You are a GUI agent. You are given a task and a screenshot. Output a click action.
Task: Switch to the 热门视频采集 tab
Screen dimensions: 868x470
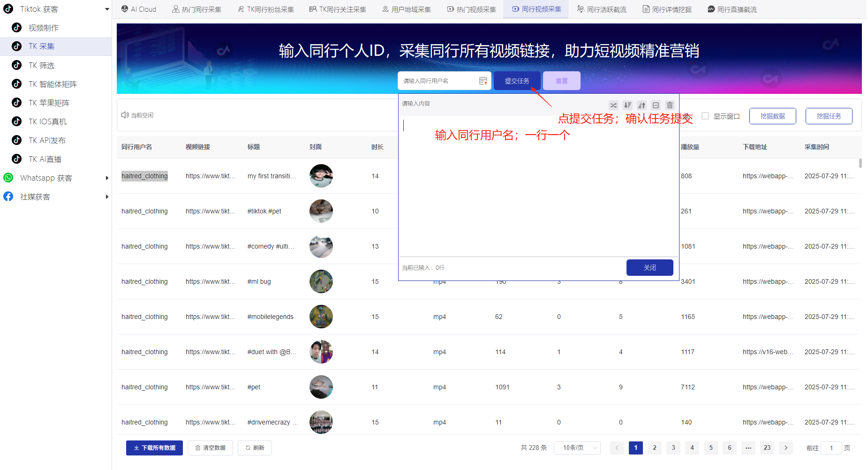point(471,9)
